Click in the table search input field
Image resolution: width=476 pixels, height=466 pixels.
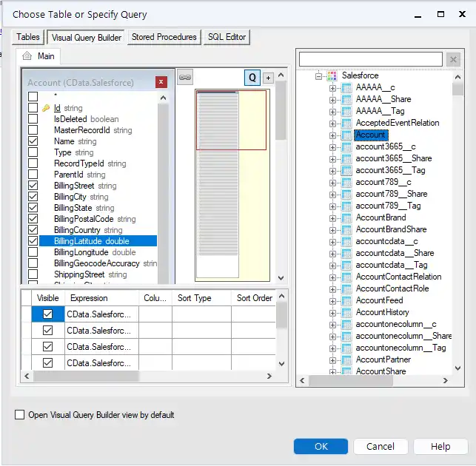(370, 59)
